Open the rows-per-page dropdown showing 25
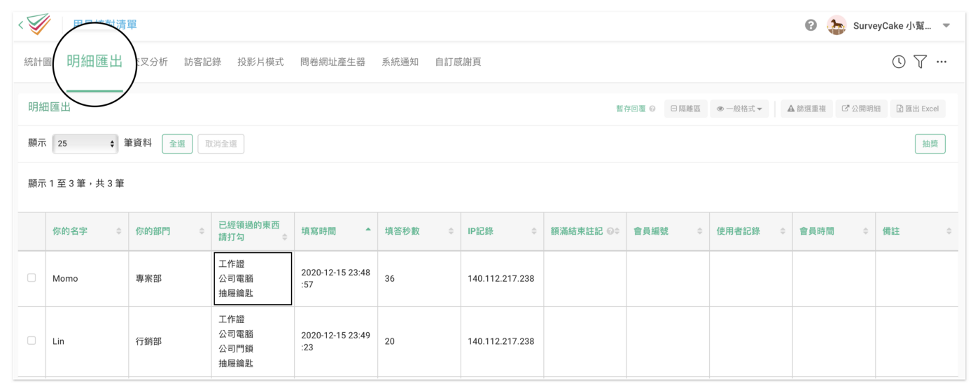This screenshot has height=391, width=980. pyautogui.click(x=86, y=143)
